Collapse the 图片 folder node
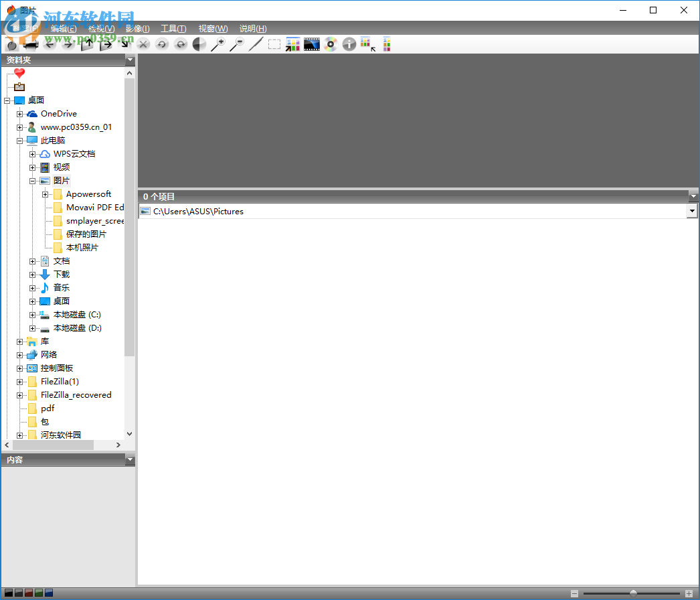Image resolution: width=700 pixels, height=600 pixels. click(x=33, y=181)
